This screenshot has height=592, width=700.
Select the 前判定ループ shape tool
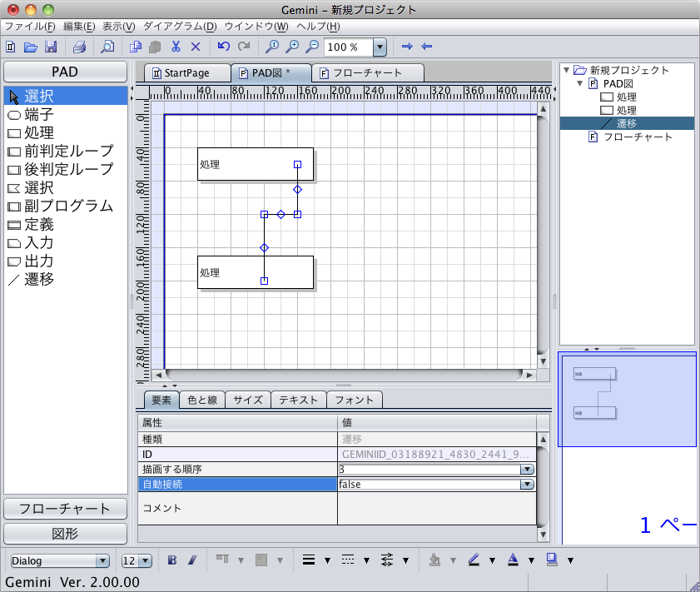pyautogui.click(x=66, y=152)
